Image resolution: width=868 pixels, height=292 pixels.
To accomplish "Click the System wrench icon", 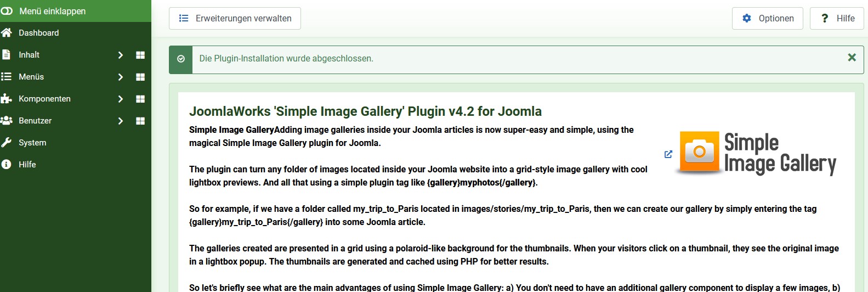I will point(7,143).
